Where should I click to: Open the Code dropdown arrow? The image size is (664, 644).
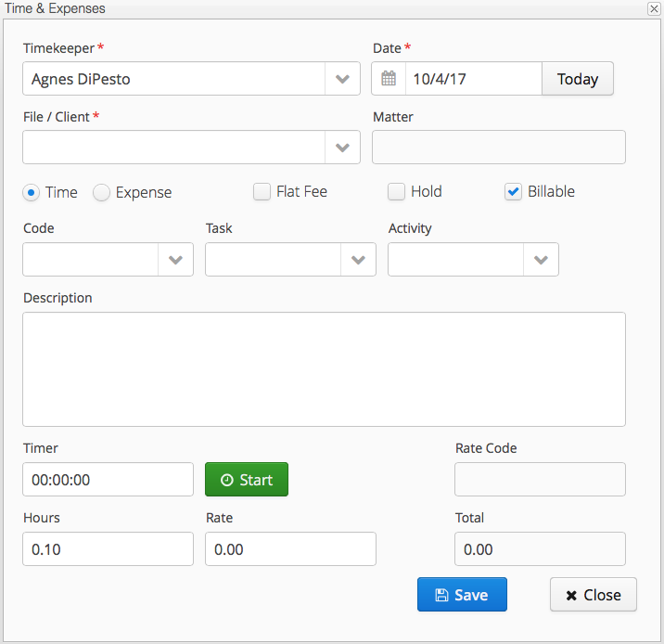(175, 261)
